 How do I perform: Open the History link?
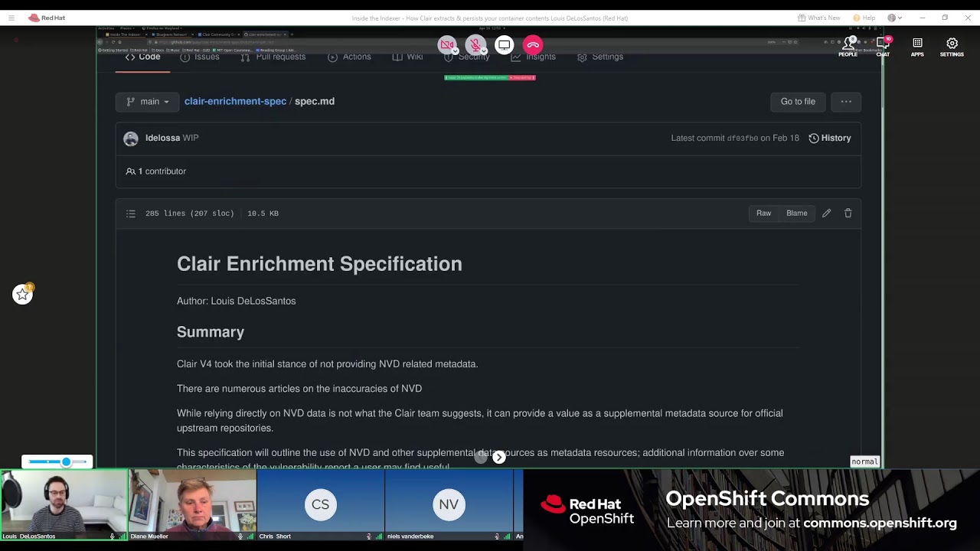tap(830, 138)
